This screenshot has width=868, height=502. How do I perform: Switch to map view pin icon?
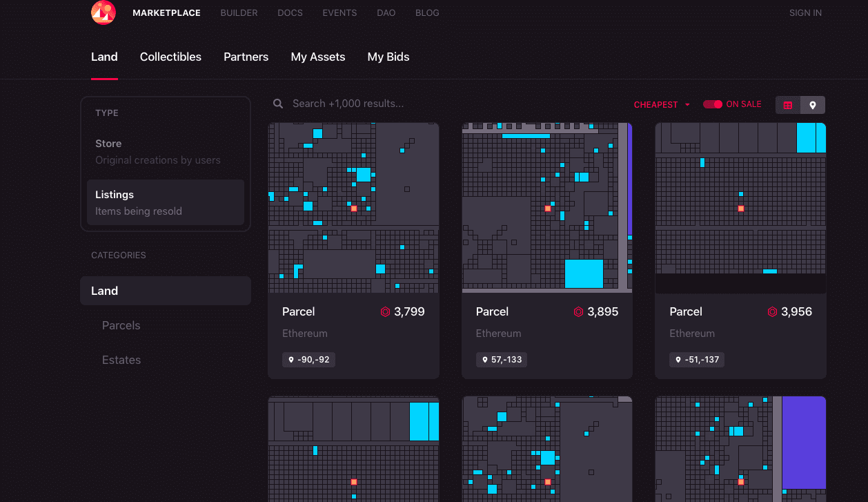813,105
